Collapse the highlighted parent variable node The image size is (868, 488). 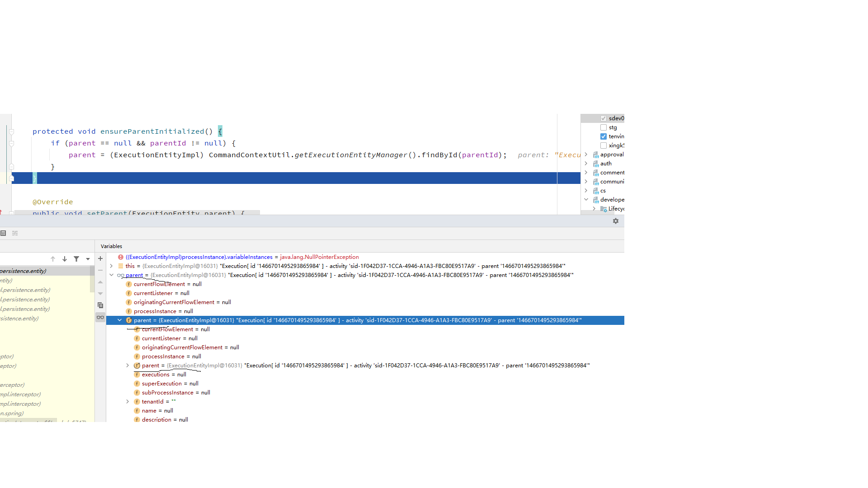click(x=119, y=320)
